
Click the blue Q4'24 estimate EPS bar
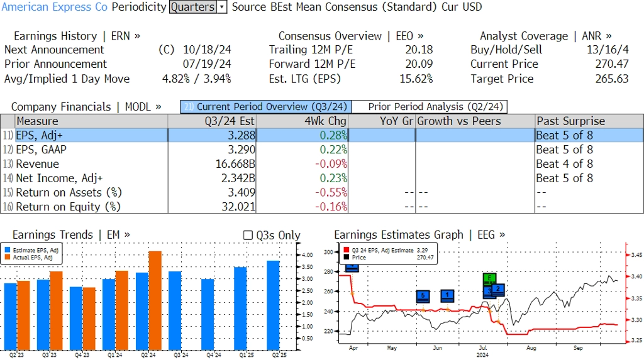pos(208,314)
